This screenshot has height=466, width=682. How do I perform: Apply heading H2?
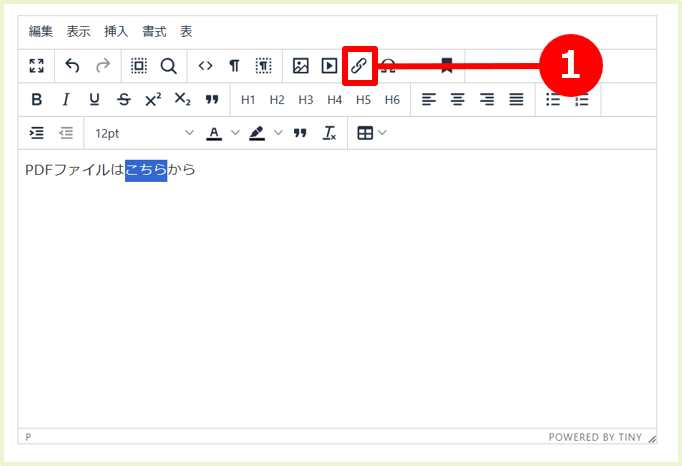277,100
